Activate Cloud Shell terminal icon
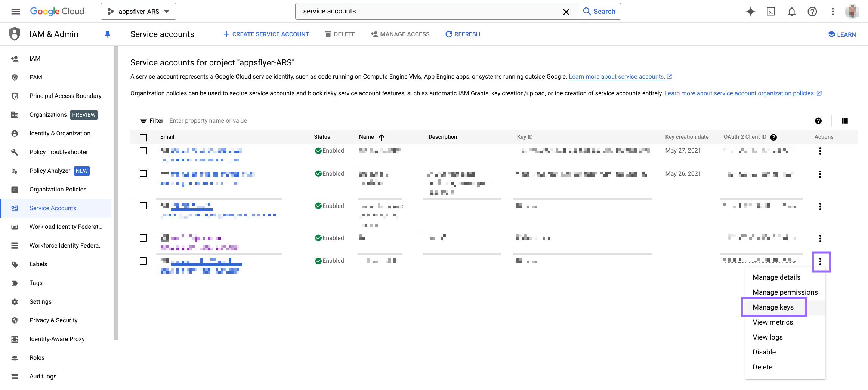 coord(771,12)
